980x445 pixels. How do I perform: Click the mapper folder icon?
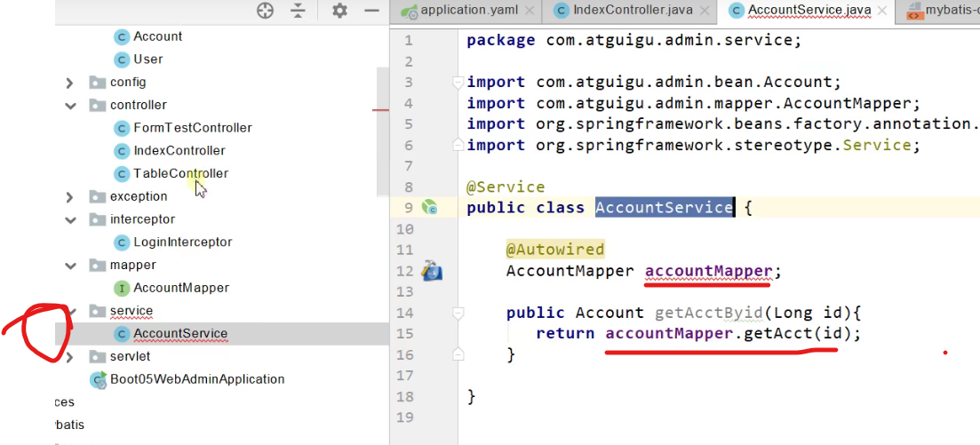pyautogui.click(x=98, y=265)
